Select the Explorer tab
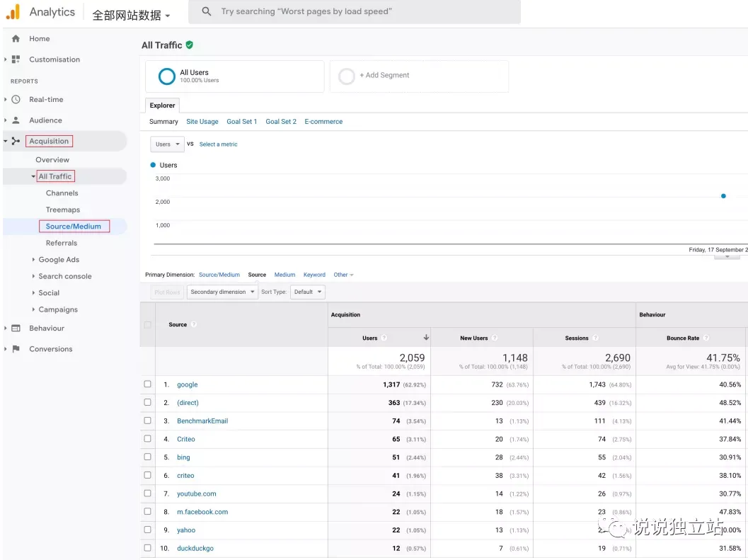Viewport: 748px width, 560px height. 162,105
